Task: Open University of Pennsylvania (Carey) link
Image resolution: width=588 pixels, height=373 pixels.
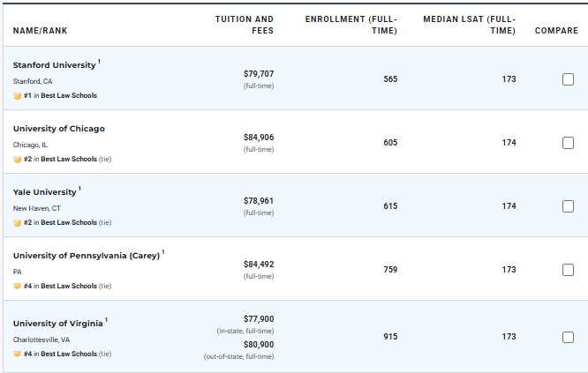Action: point(86,256)
